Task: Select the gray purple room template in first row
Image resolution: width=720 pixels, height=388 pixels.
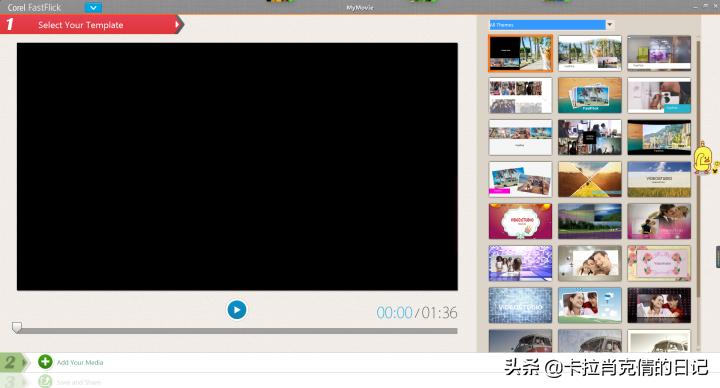Action: coord(659,53)
